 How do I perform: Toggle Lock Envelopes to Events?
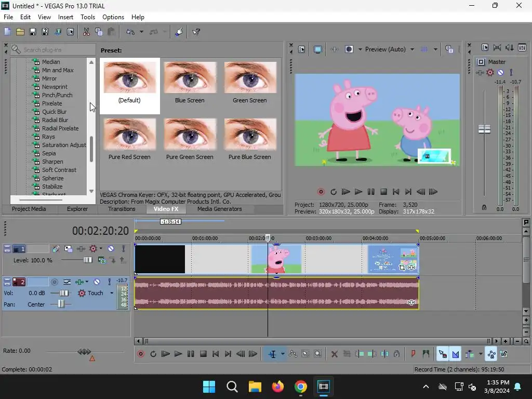491,354
